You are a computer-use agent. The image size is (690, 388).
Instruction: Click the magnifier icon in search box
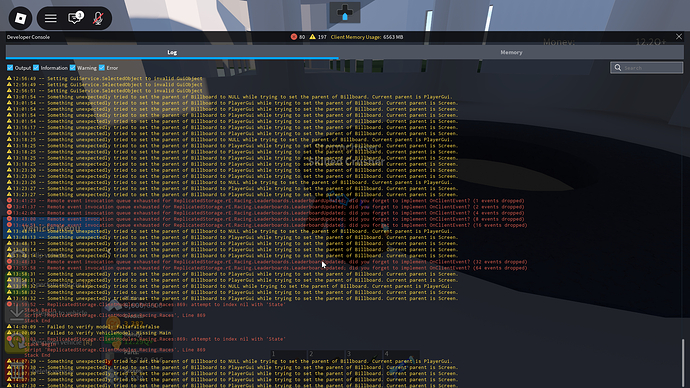618,68
